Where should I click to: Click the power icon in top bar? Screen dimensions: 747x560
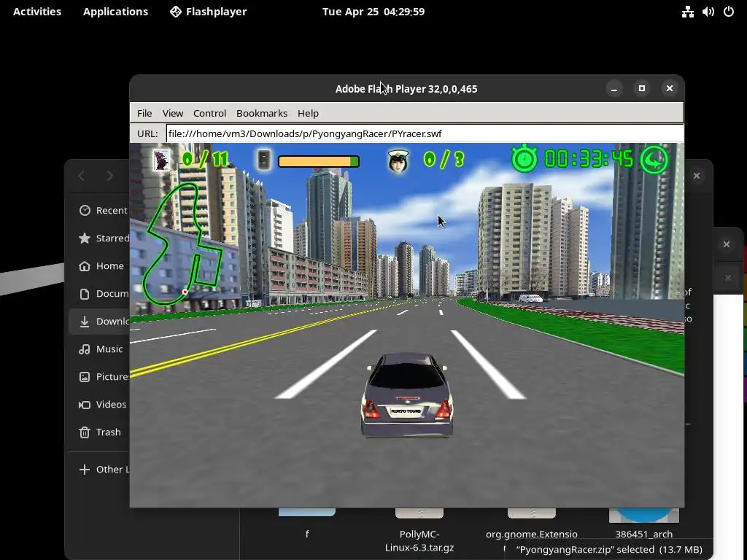point(729,12)
